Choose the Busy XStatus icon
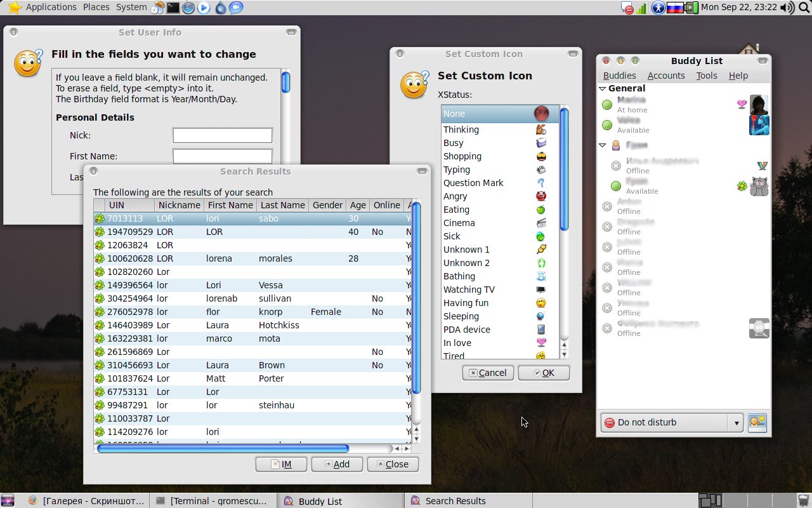Viewport: 812px width, 508px height. pos(540,143)
